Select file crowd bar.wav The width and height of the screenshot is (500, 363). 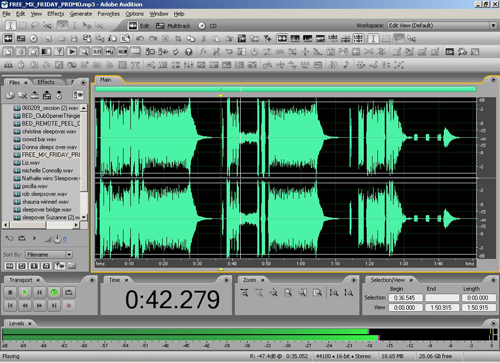(x=39, y=139)
